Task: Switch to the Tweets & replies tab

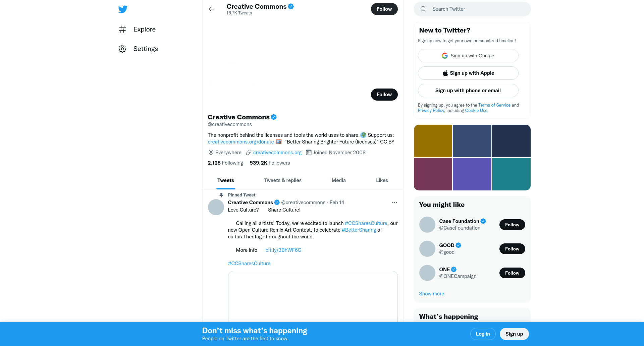Action: click(283, 180)
